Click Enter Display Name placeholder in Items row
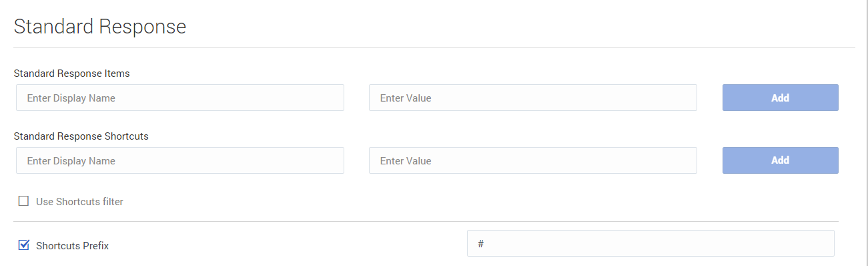Viewport: 868px width, 266px height. pos(71,98)
